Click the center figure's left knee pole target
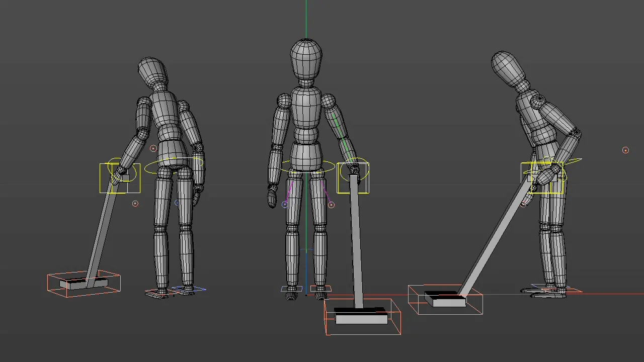This screenshot has width=644, height=362. click(x=285, y=205)
